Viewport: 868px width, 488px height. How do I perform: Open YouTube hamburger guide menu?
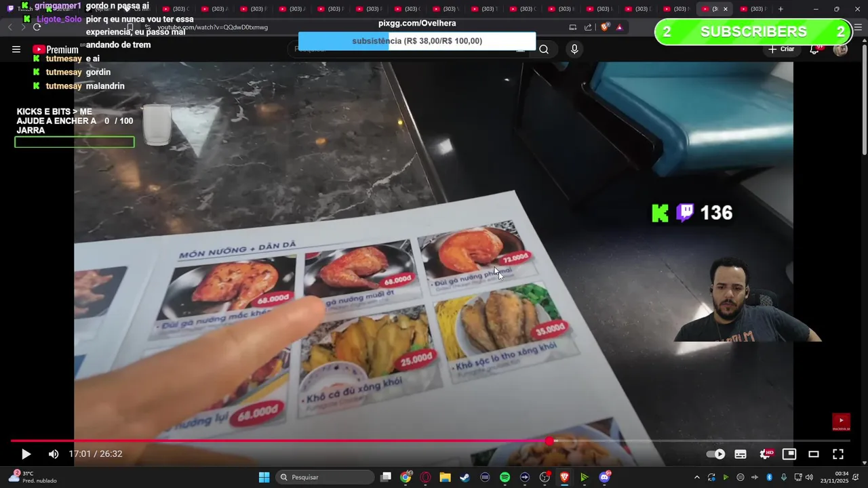click(16, 49)
